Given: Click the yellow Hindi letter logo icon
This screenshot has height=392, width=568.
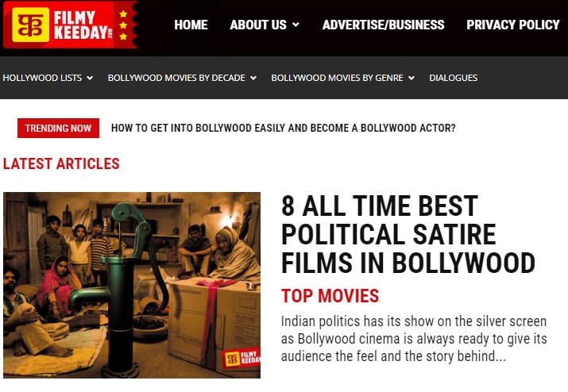Looking at the screenshot, I should [30, 25].
